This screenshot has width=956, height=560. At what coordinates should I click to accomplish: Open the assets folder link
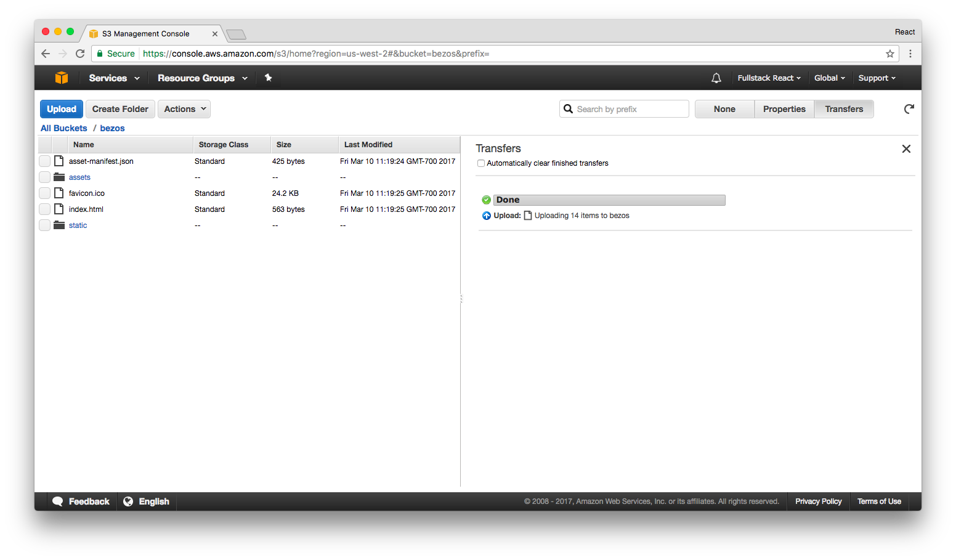click(x=79, y=177)
